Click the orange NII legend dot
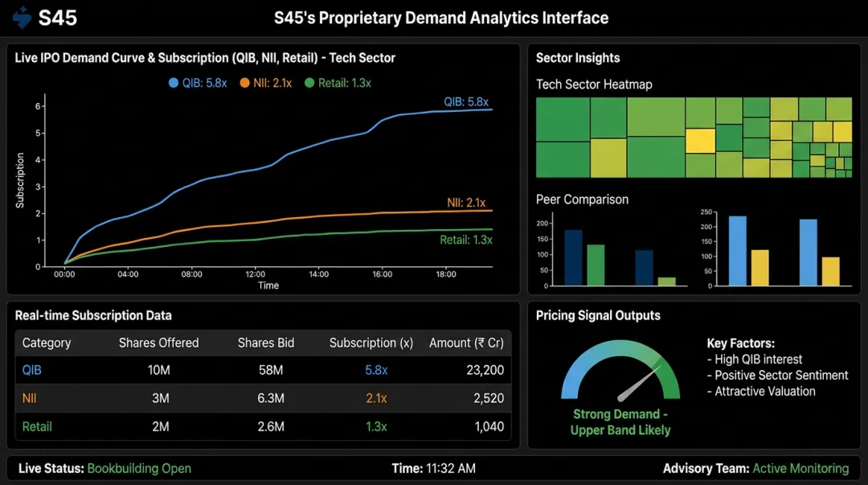The width and height of the screenshot is (868, 485). click(244, 83)
